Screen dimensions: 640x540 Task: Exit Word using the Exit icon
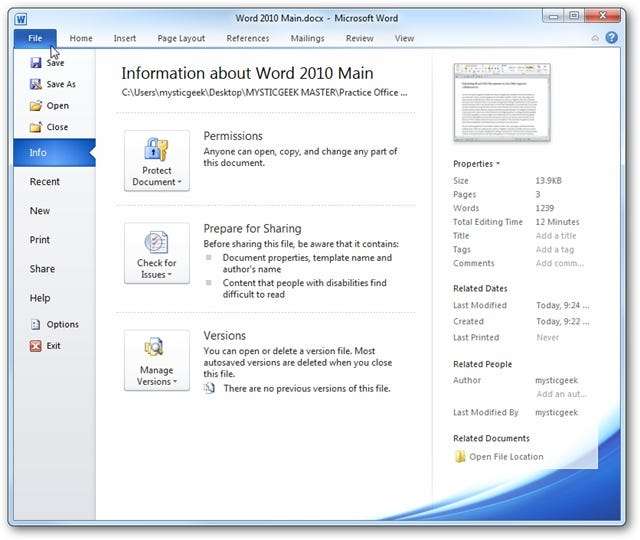pyautogui.click(x=35, y=346)
